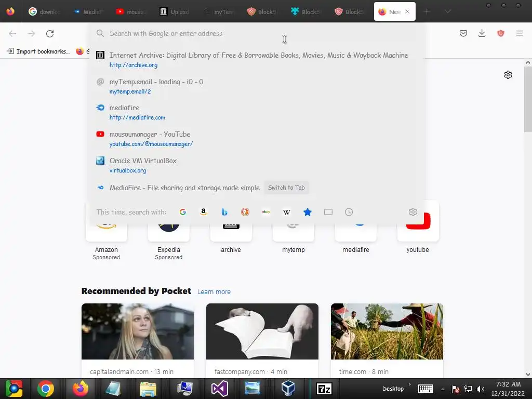The height and width of the screenshot is (399, 532).
Task: Go forward with the right arrow button
Action: point(31,33)
